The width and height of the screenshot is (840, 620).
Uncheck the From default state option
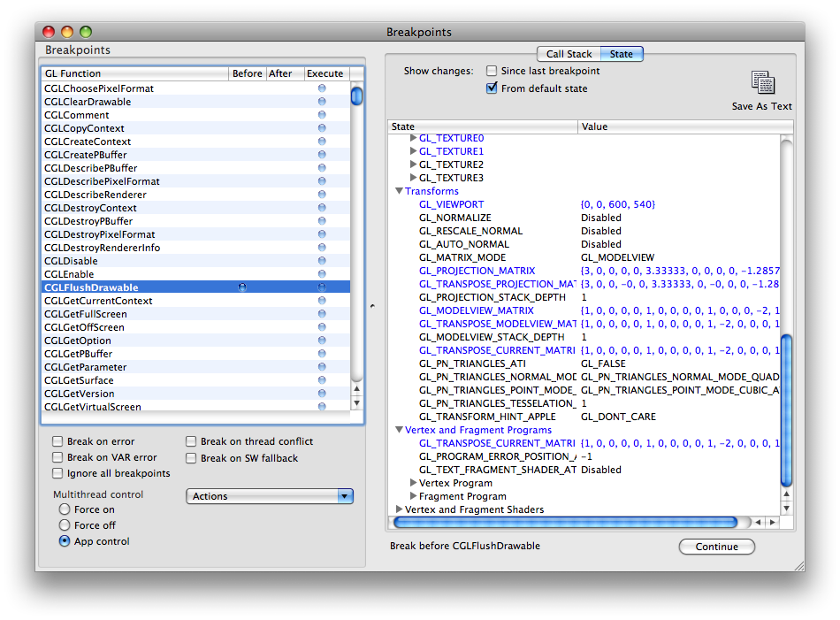[492, 88]
